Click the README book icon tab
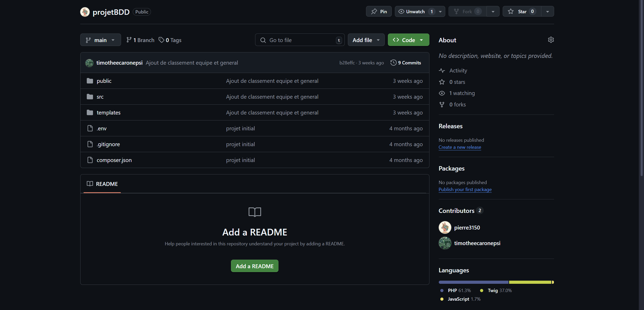 (x=90, y=184)
